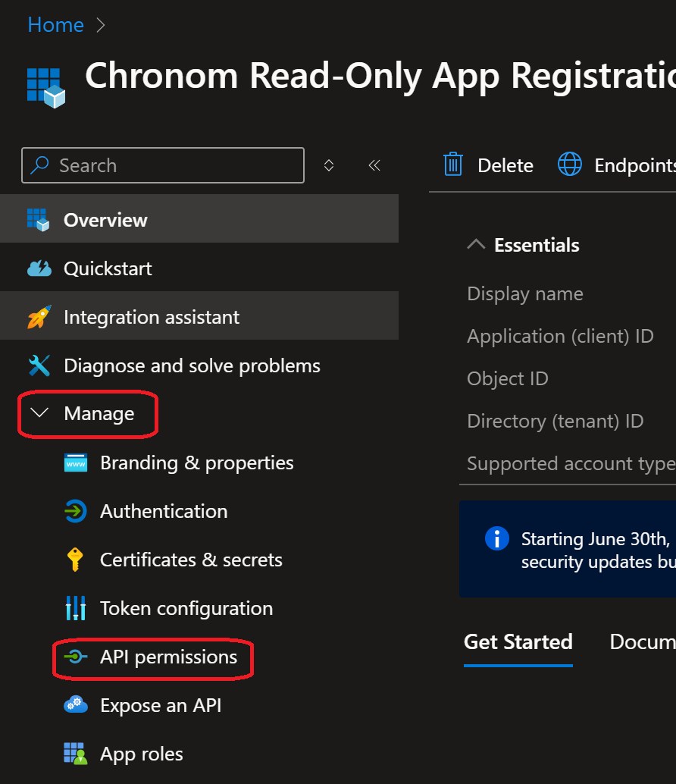This screenshot has width=676, height=784.
Task: Click the Delete trash can icon
Action: click(453, 164)
